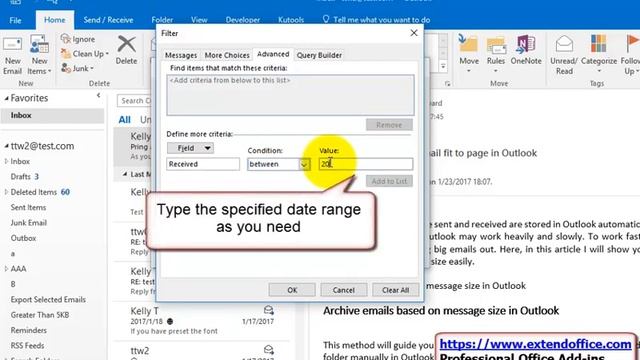
Task: Open the Junk Email folder
Action: [29, 223]
